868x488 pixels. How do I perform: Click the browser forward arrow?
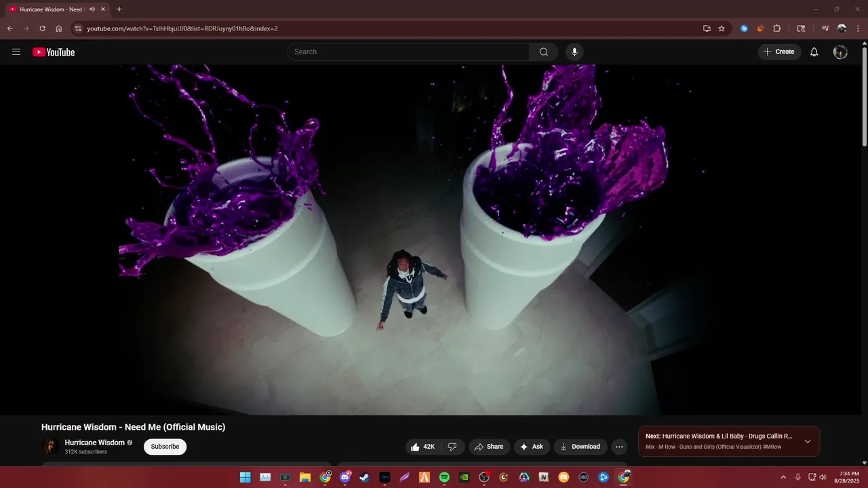click(x=26, y=28)
